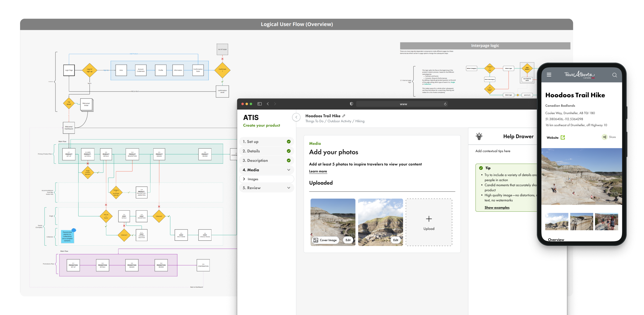644x315 pixels.
Task: Expand the Review step chevron
Action: click(x=289, y=188)
